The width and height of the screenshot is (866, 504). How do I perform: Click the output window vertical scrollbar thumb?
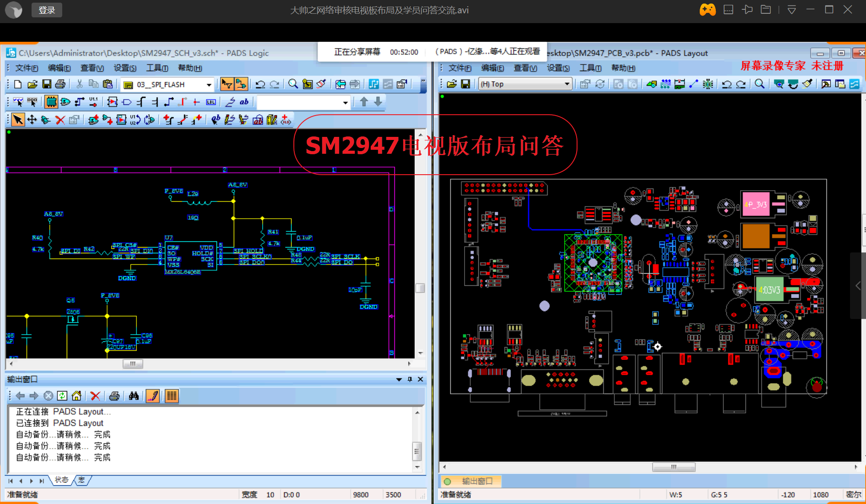417,451
